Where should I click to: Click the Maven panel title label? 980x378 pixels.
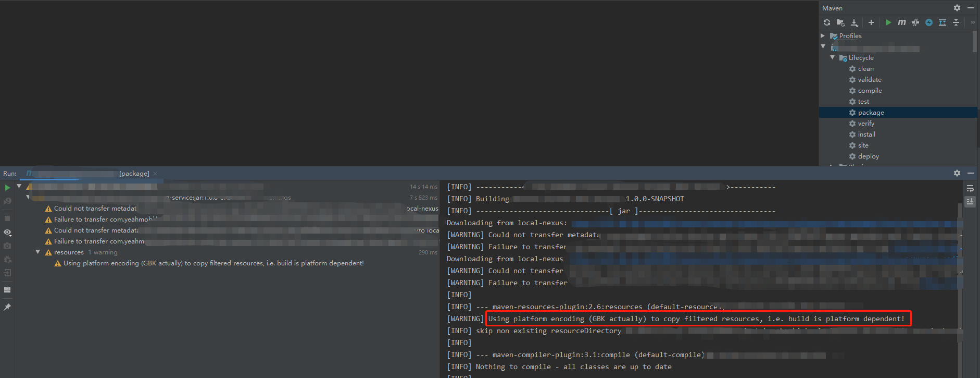click(x=832, y=8)
